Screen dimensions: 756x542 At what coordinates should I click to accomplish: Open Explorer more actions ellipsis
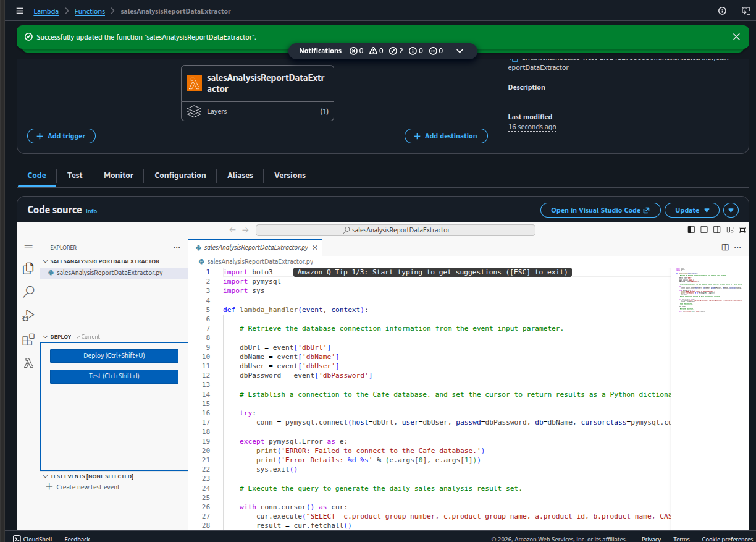coord(177,247)
